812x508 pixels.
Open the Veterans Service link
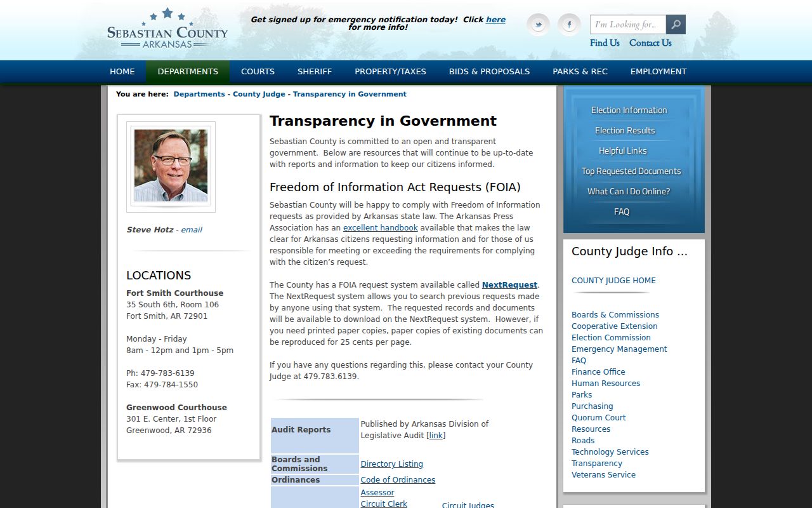tap(603, 475)
